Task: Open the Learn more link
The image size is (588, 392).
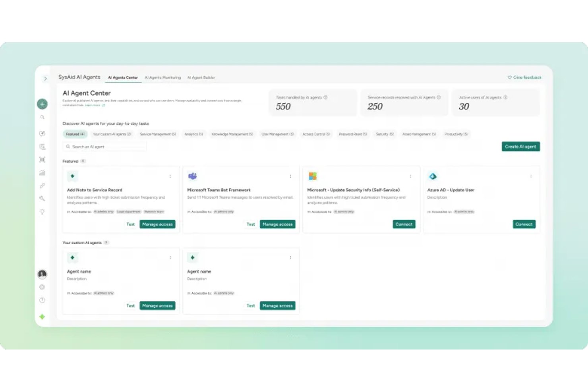Action: pyautogui.click(x=95, y=105)
